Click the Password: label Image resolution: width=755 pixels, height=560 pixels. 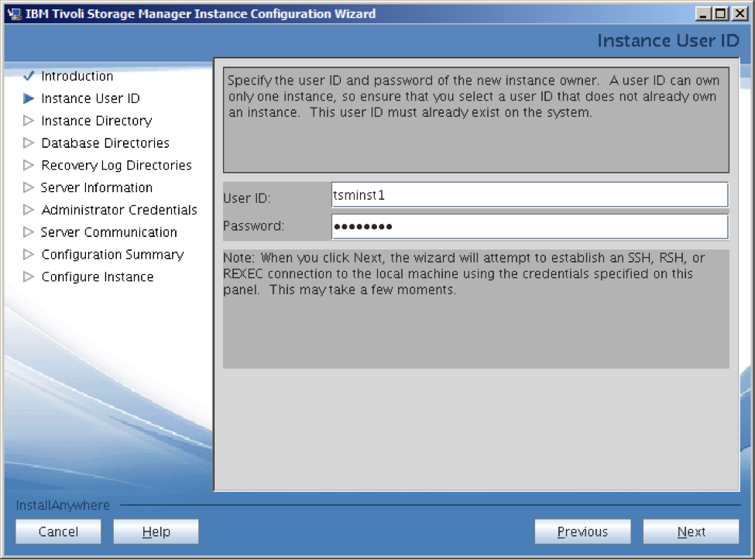254,226
